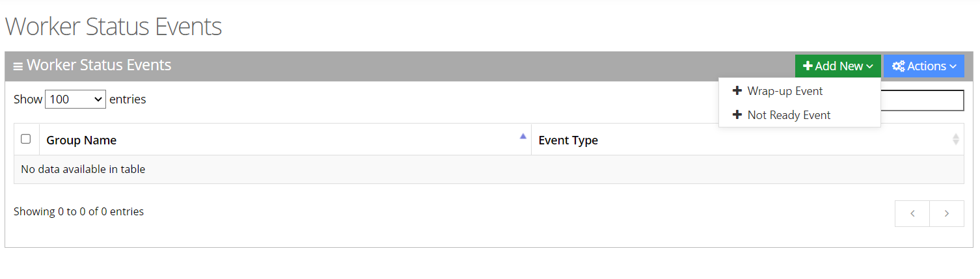Open the Show entries count dropdown

75,100
